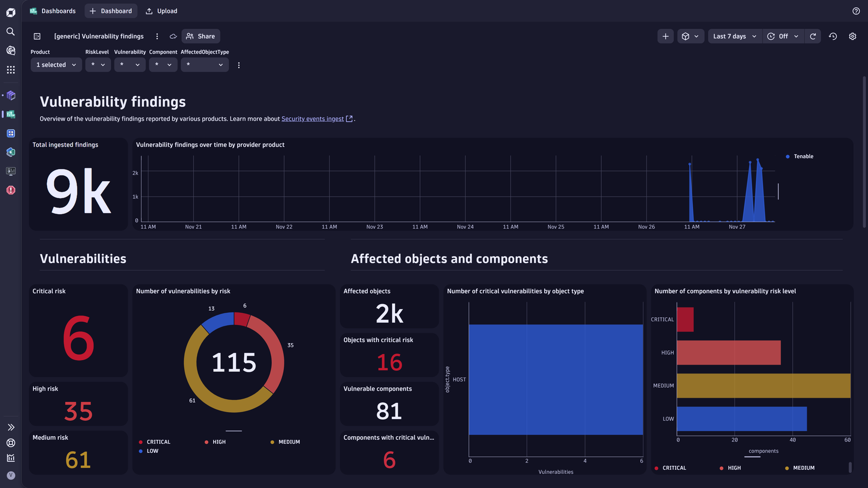This screenshot has height=488, width=868.
Task: Refresh the dashboard data
Action: click(x=813, y=36)
